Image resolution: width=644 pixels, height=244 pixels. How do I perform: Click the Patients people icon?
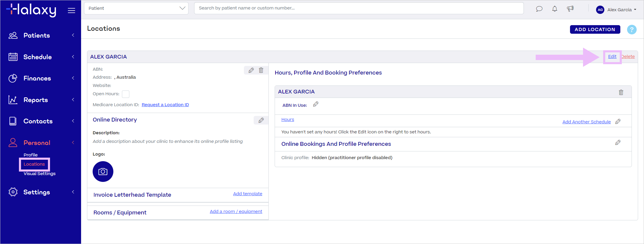[x=13, y=35]
